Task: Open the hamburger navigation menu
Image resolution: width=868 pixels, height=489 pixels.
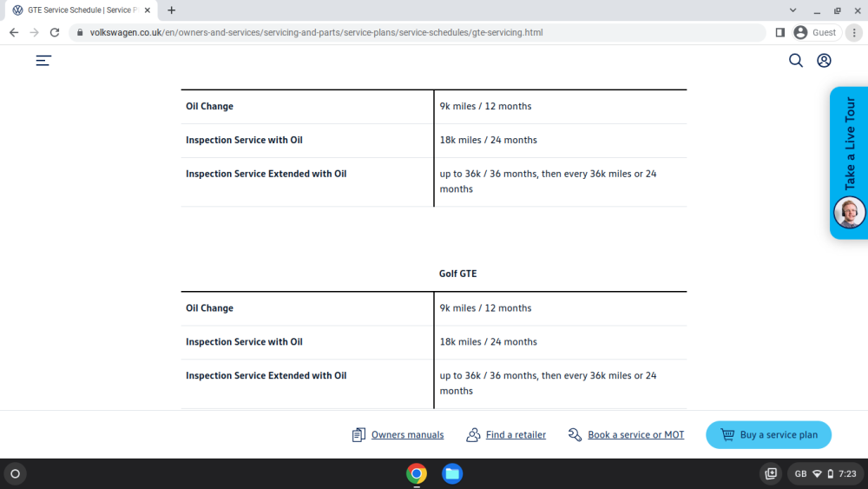Action: click(43, 60)
